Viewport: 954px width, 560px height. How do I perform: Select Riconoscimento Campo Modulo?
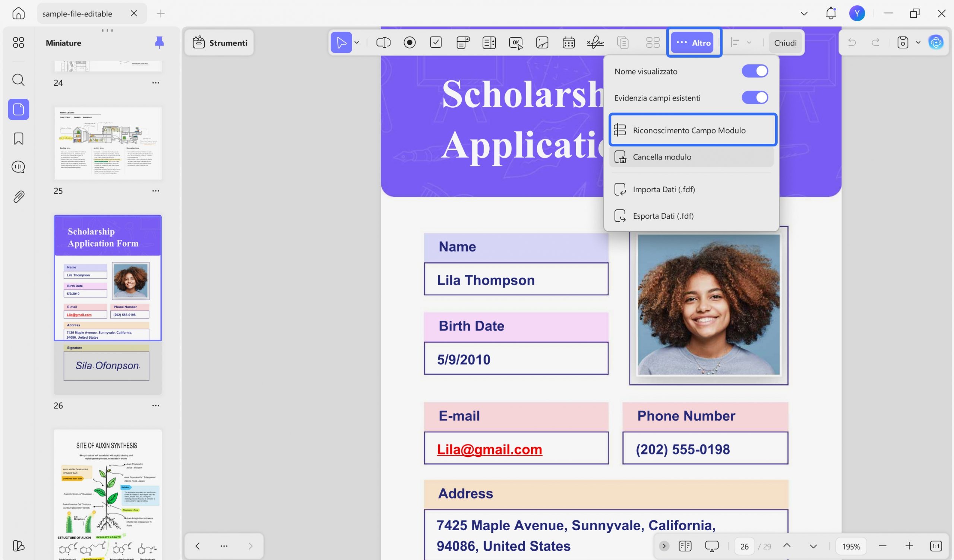[x=692, y=130]
